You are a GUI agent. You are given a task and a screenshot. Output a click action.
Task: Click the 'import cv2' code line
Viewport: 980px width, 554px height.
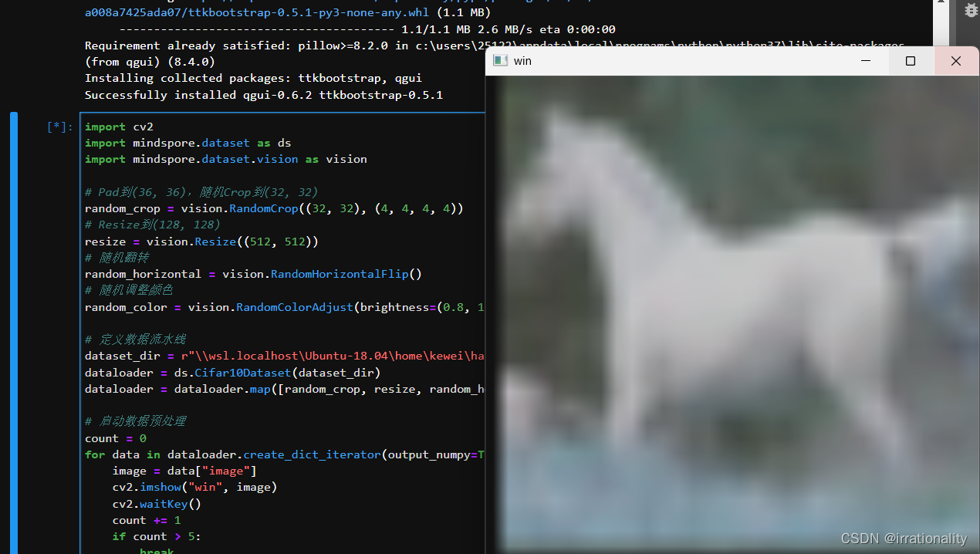tap(120, 127)
